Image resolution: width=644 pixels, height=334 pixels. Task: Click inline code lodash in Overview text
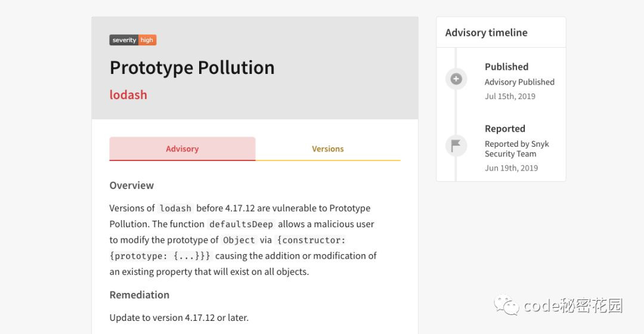point(175,208)
